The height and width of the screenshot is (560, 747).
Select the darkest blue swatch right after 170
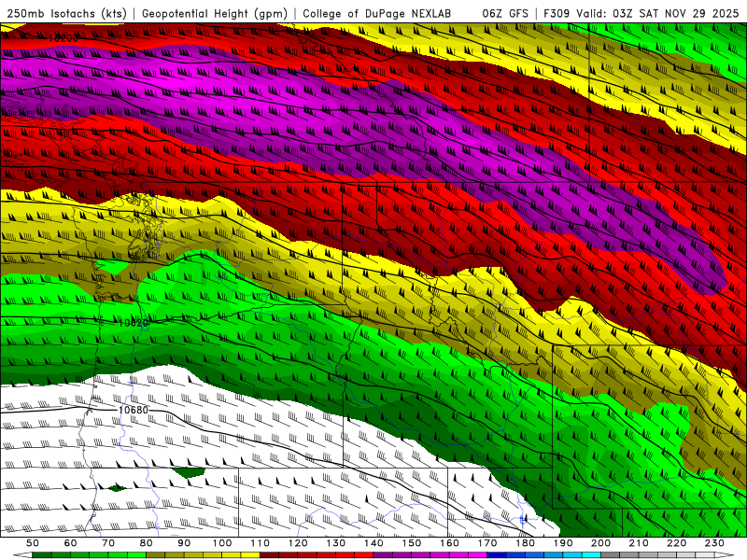point(497,555)
